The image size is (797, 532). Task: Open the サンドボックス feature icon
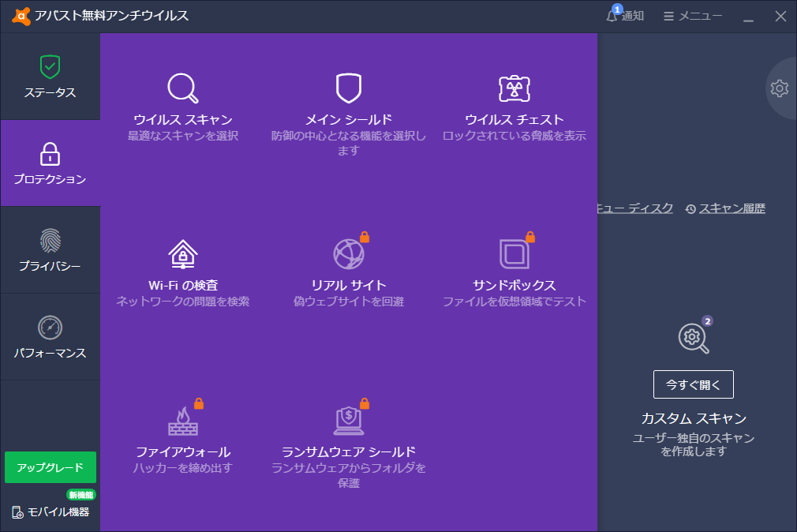click(514, 254)
